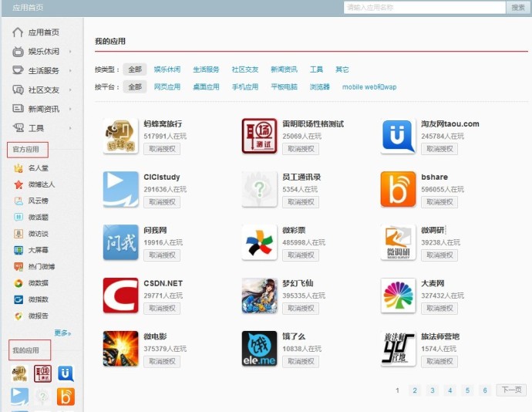Open 微指数 in the sidebar
This screenshot has height=412, width=532.
click(x=31, y=299)
